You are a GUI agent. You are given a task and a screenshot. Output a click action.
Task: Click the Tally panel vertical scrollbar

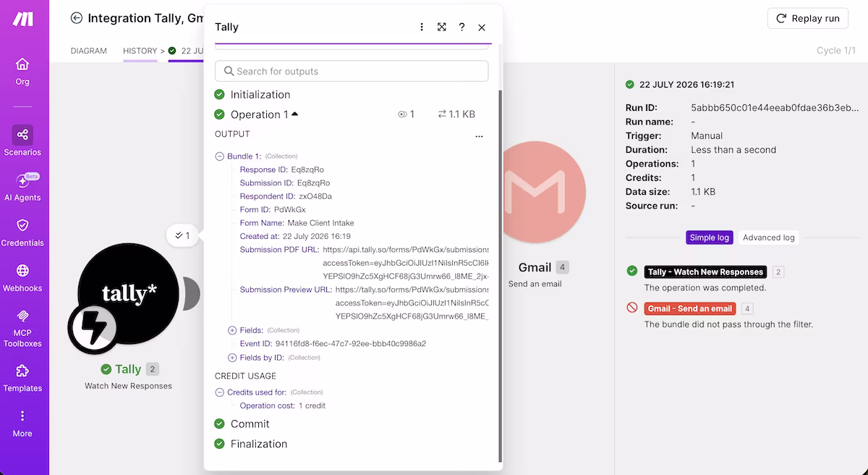click(x=499, y=275)
